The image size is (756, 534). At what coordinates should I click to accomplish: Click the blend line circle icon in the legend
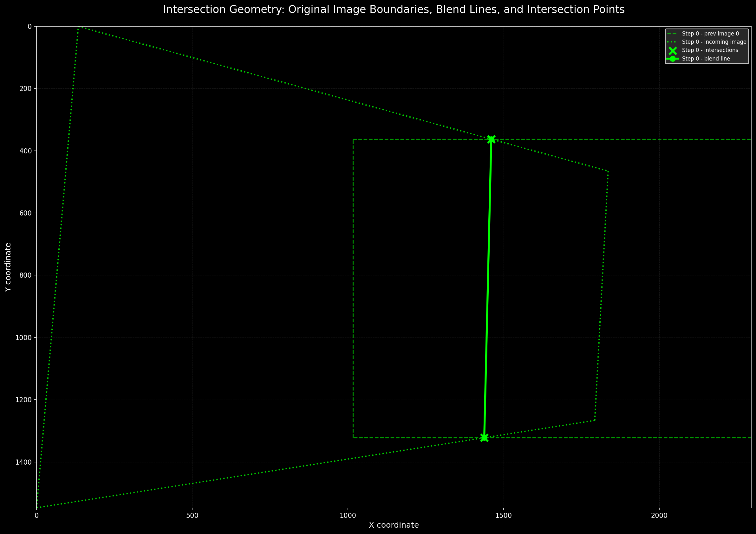(x=673, y=59)
